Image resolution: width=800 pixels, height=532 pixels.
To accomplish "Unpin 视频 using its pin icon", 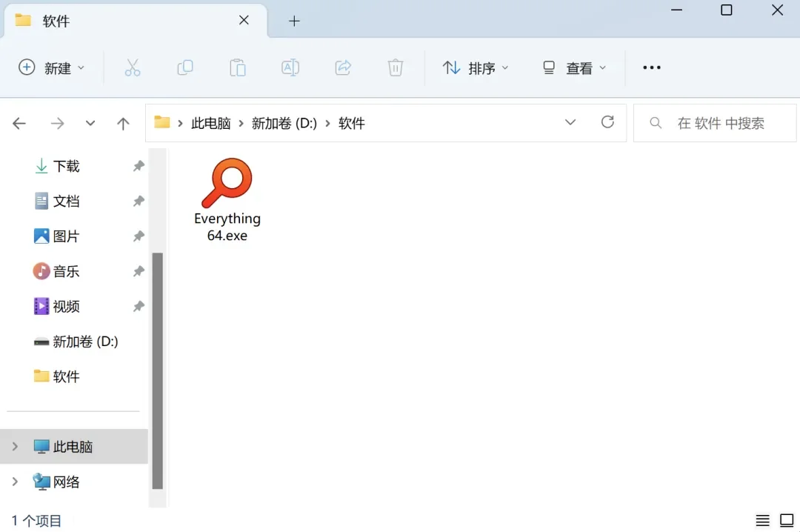I will [x=139, y=306].
